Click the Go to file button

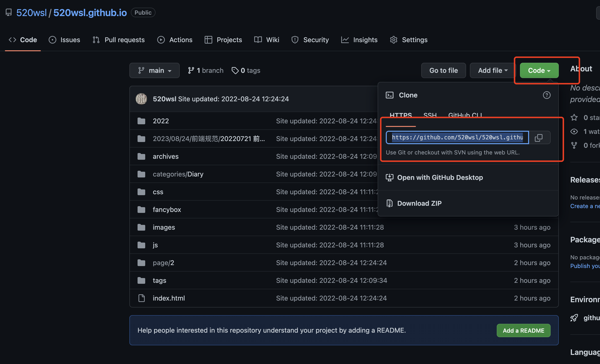(x=444, y=70)
